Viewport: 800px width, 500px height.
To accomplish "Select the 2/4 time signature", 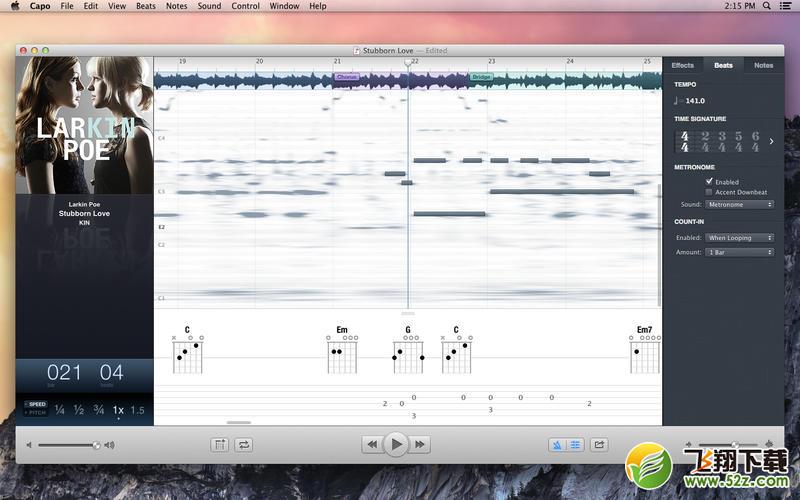I will [705, 141].
